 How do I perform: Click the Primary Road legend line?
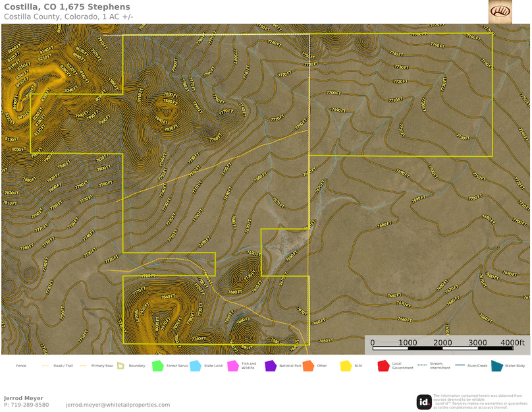(x=83, y=365)
